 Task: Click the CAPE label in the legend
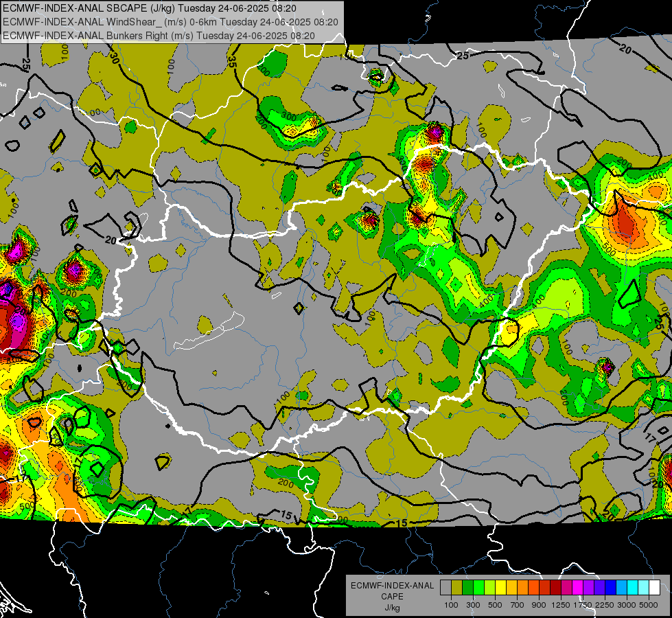(x=392, y=597)
